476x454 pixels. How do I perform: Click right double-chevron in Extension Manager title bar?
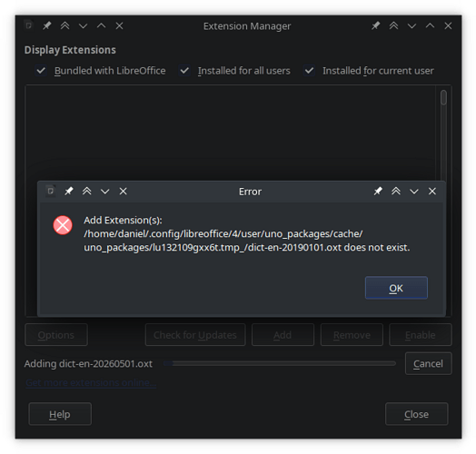coord(393,25)
